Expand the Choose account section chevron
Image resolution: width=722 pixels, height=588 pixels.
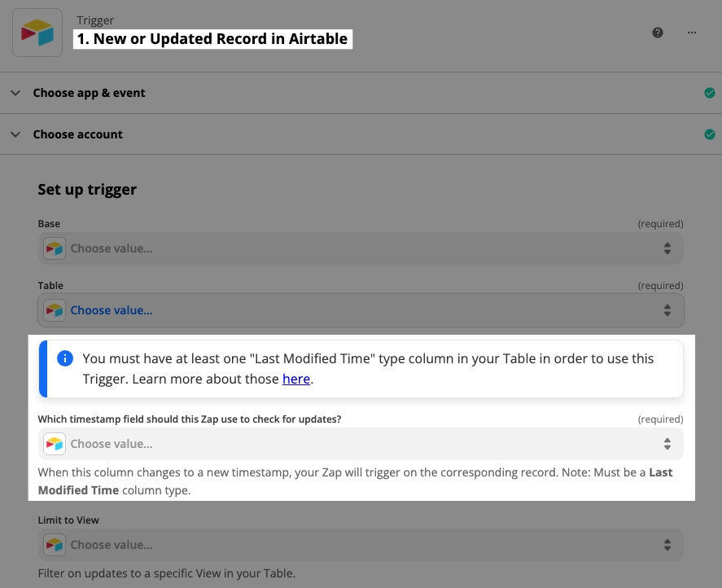(x=15, y=134)
